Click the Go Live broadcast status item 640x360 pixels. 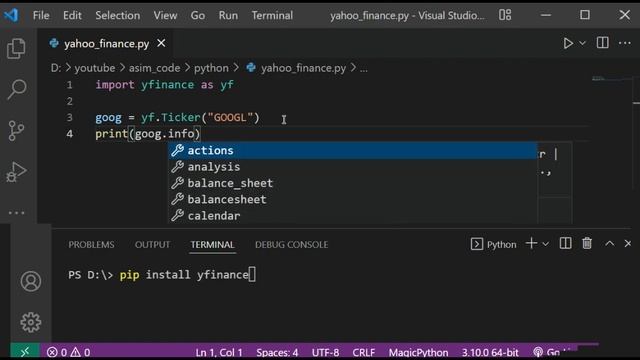pos(552,352)
